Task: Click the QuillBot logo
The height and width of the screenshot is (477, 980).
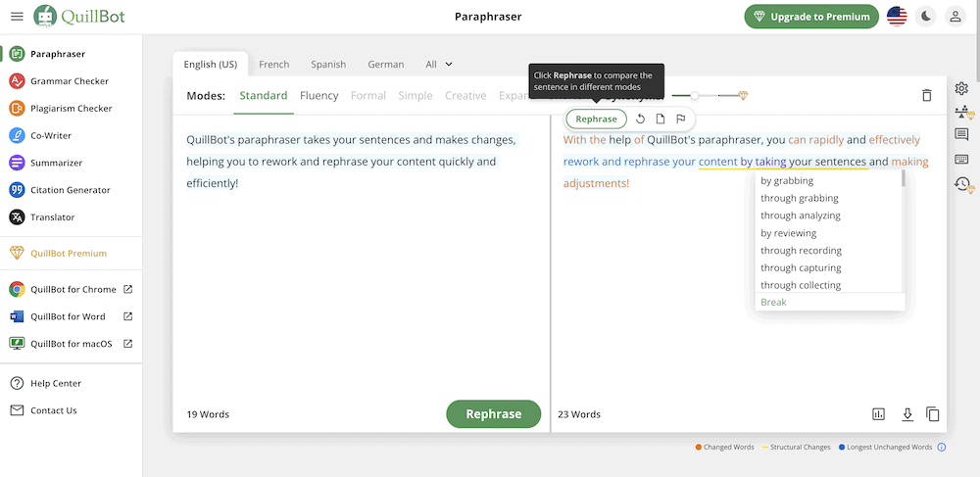Action: point(78,17)
